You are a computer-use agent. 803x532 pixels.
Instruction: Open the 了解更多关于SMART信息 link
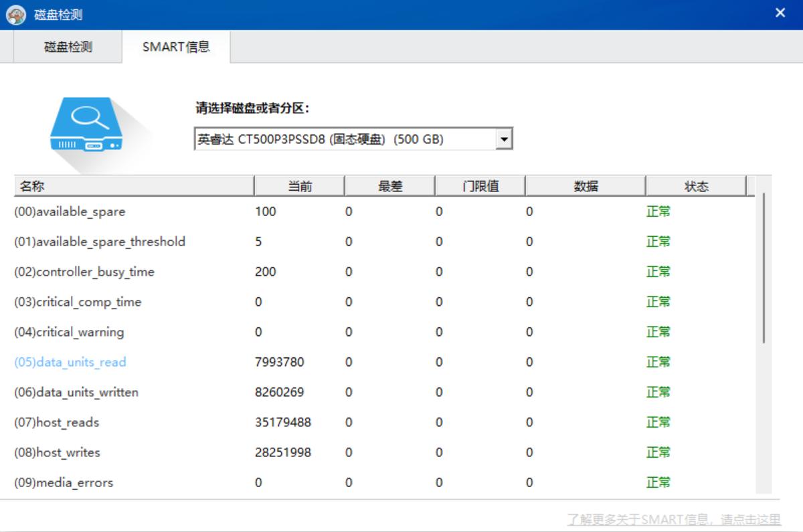(x=673, y=519)
